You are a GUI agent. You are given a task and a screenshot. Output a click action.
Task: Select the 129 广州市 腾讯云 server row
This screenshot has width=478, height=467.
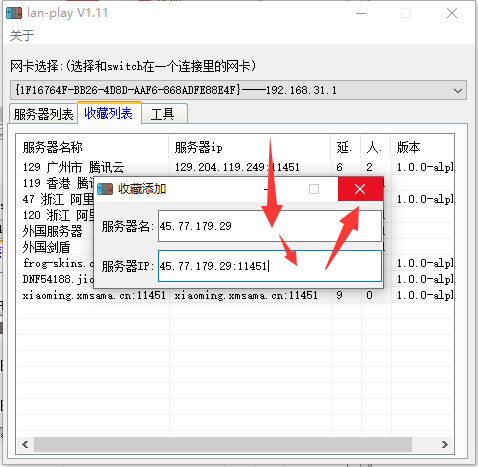click(235, 167)
